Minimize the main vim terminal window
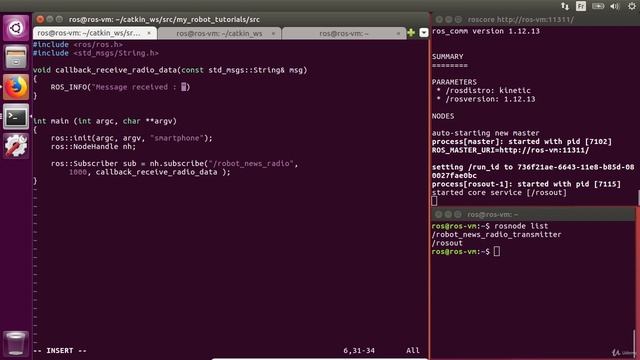This screenshot has height=360, width=640. point(50,19)
